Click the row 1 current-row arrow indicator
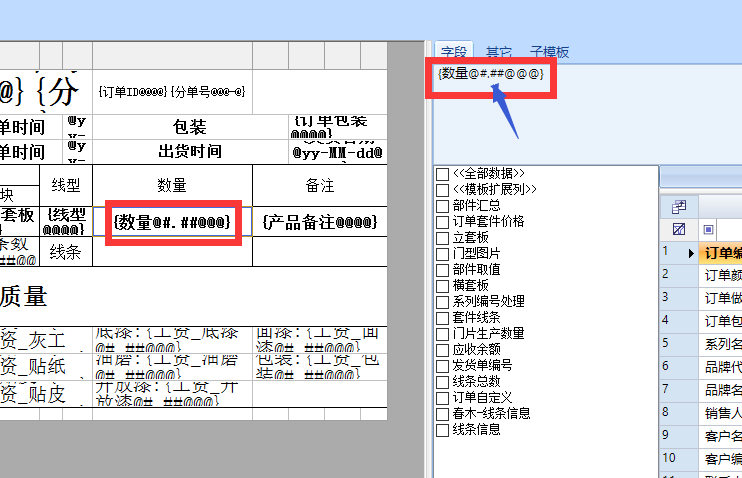 (691, 253)
